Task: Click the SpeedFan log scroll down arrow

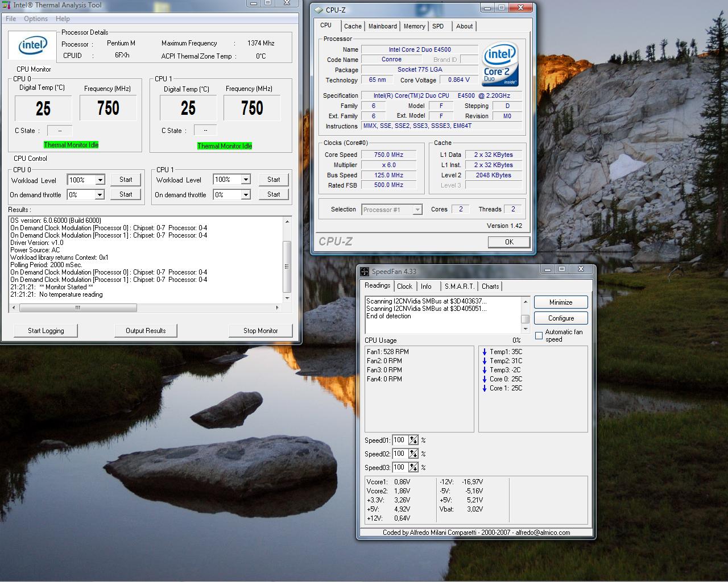Action: [526, 329]
